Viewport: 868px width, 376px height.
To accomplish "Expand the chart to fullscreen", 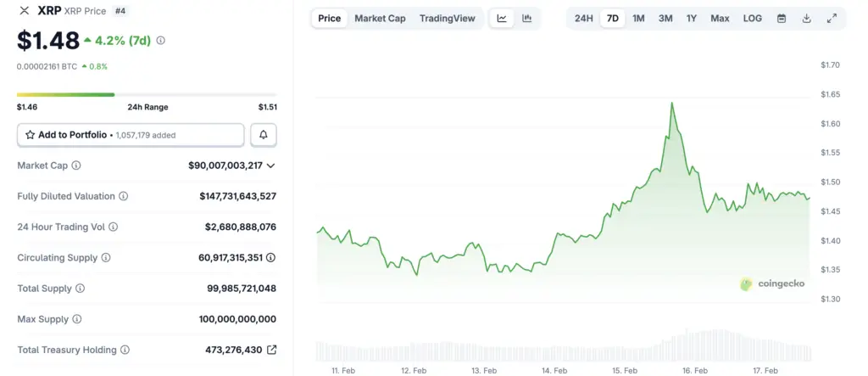I will tap(832, 18).
